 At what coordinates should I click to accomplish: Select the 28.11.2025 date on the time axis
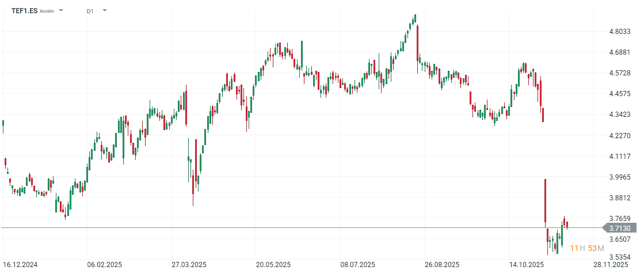point(612,265)
